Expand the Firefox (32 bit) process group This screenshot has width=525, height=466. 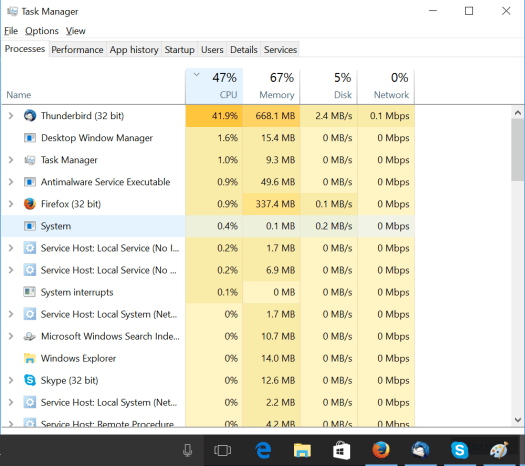pos(11,204)
